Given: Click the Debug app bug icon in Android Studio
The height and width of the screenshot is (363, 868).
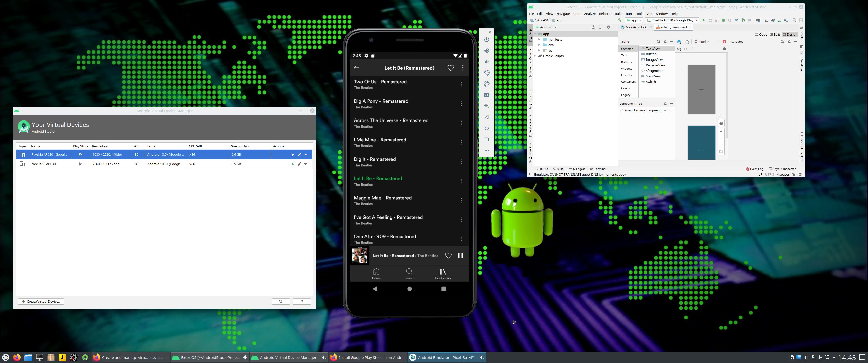Looking at the screenshot, I should pos(723,20).
